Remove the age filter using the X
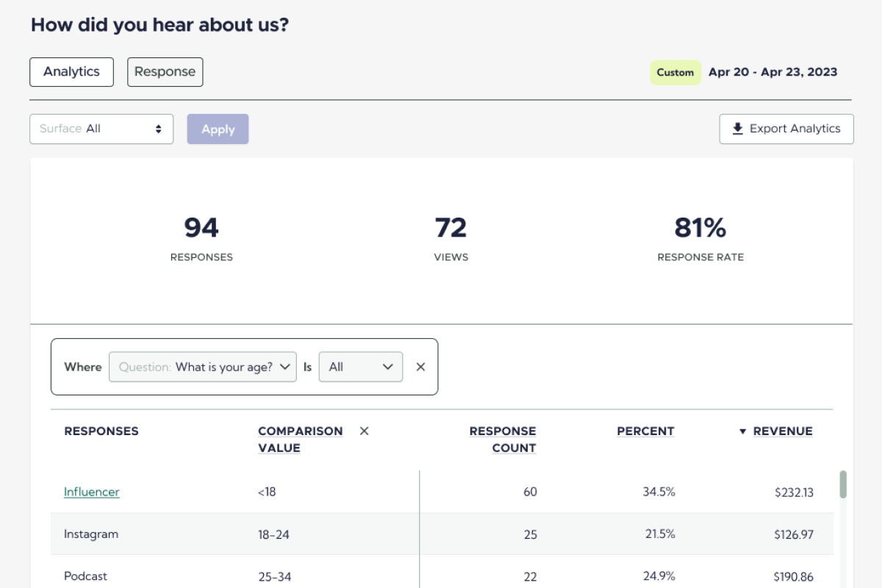Image resolution: width=882 pixels, height=588 pixels. [x=420, y=367]
